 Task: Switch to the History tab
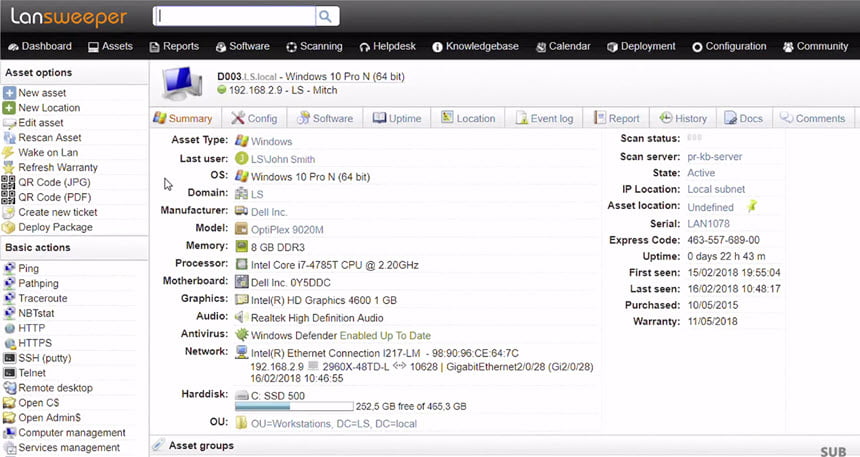[x=683, y=118]
